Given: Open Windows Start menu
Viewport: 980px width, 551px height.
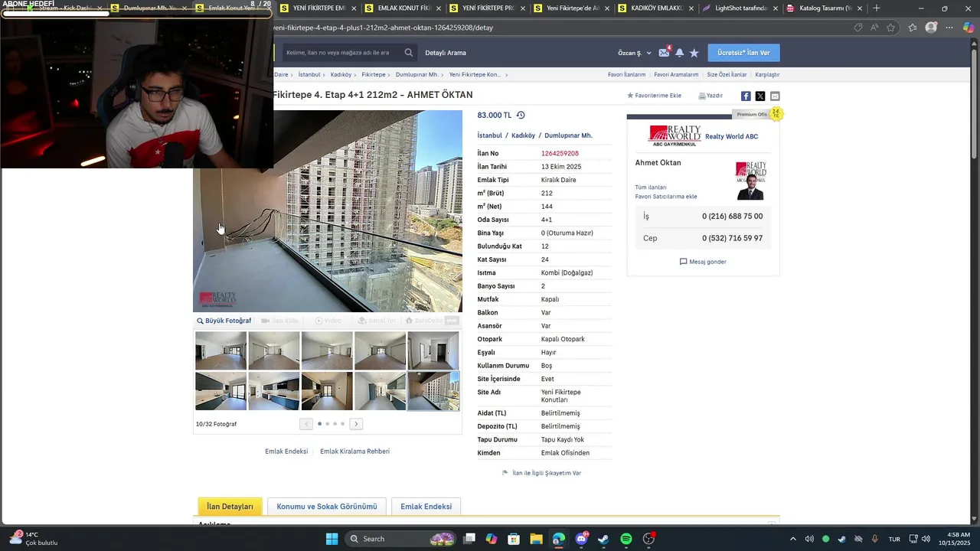Looking at the screenshot, I should pos(332,539).
